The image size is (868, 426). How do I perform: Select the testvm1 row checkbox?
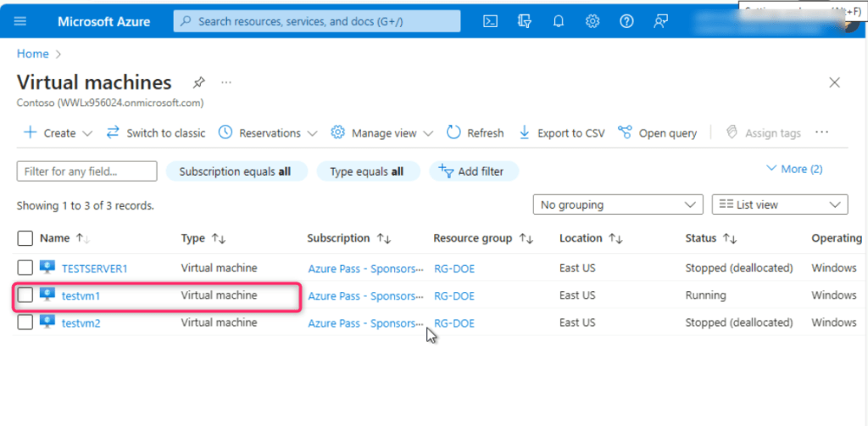tap(25, 295)
